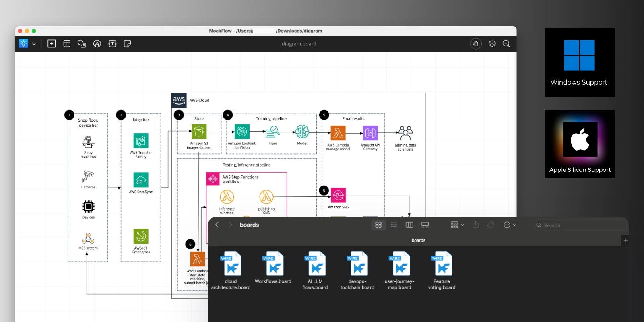Select the text box tool icon
Screen dimensions: 644x322
112,43
